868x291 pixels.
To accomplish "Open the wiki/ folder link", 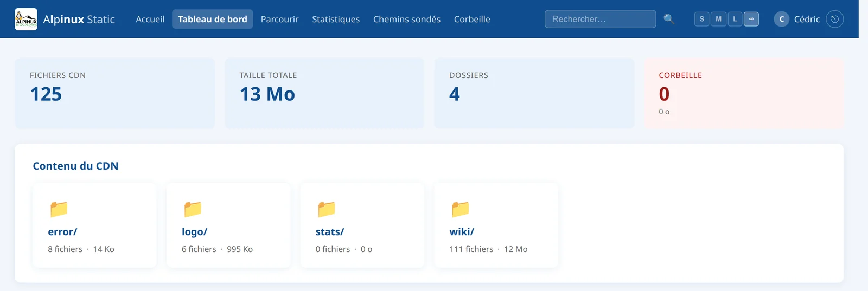I will (462, 232).
